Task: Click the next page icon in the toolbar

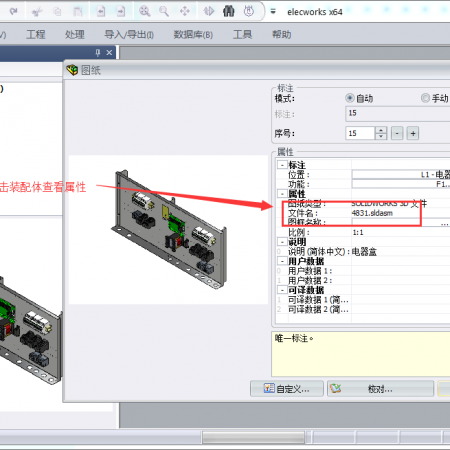Action: pos(121,12)
